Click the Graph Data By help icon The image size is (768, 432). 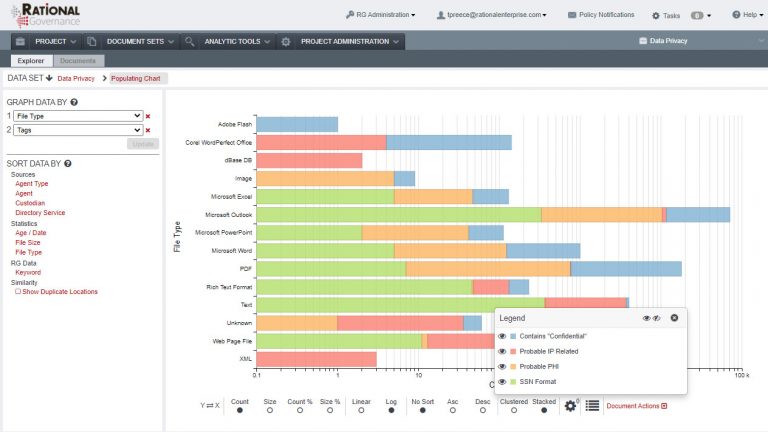pyautogui.click(x=74, y=102)
